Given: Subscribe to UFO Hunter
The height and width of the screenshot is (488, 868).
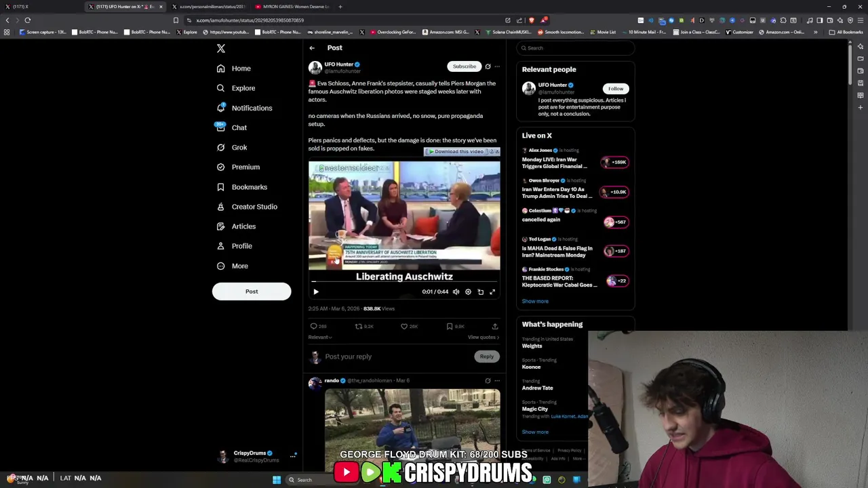Looking at the screenshot, I should pos(465,66).
